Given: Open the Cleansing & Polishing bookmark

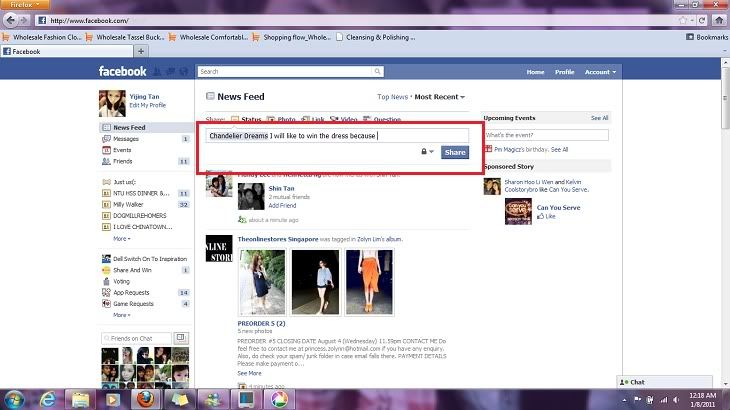Looking at the screenshot, I should (375, 37).
